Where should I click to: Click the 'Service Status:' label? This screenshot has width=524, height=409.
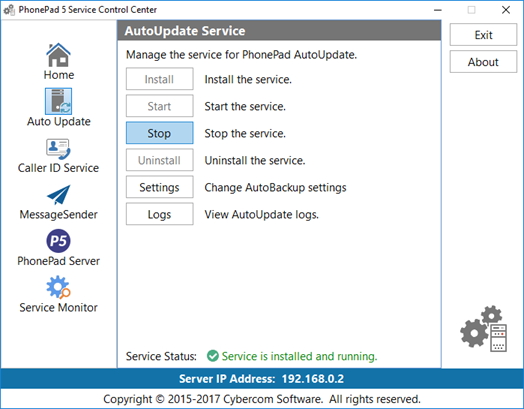(161, 356)
